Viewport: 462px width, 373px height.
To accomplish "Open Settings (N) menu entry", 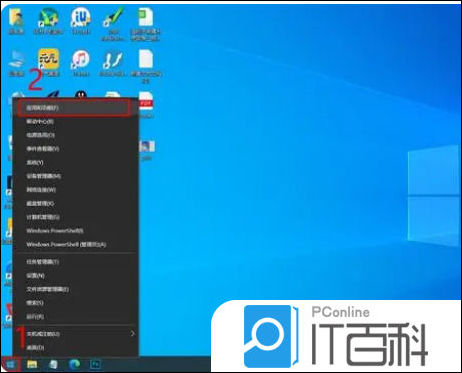I will [75, 276].
